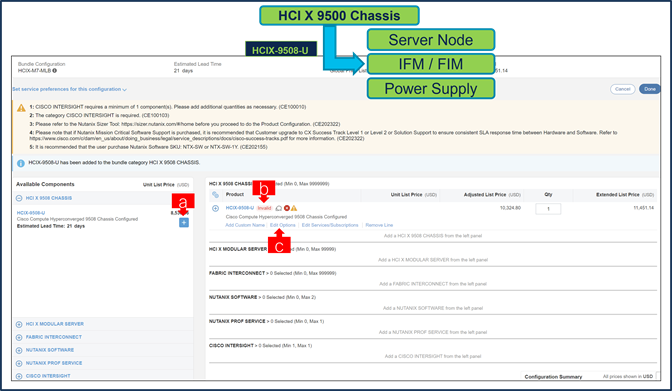Click the Extended List Price value 11,451.14

pyautogui.click(x=643, y=208)
